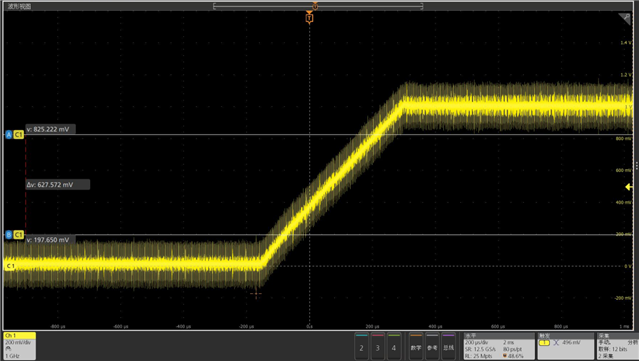Click the draw-a-box tool in the graticule corner
The height and width of the screenshot is (361, 639).
pyautogui.click(x=625, y=18)
